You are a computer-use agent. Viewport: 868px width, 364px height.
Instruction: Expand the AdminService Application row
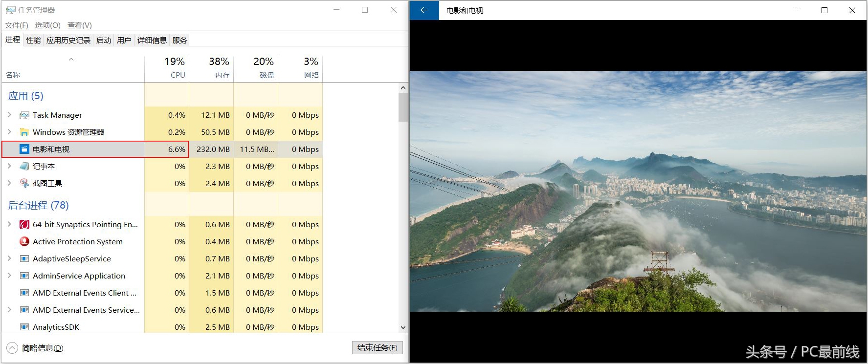[9, 276]
